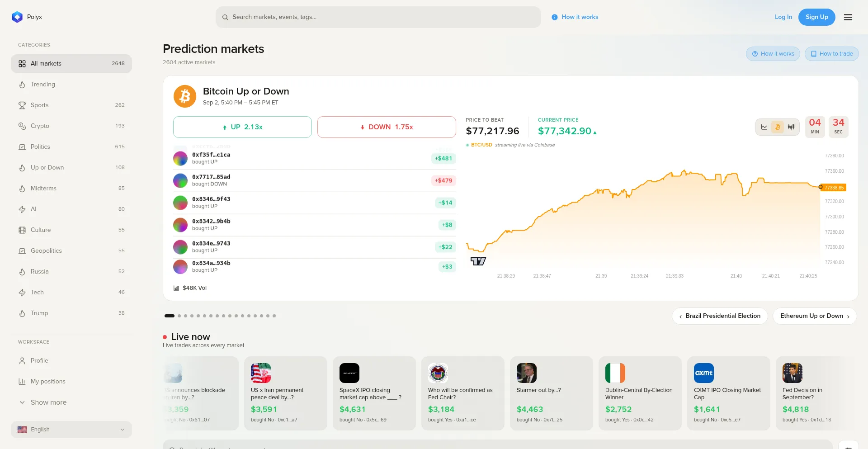Open Politics category
868x449 pixels.
[x=71, y=147]
